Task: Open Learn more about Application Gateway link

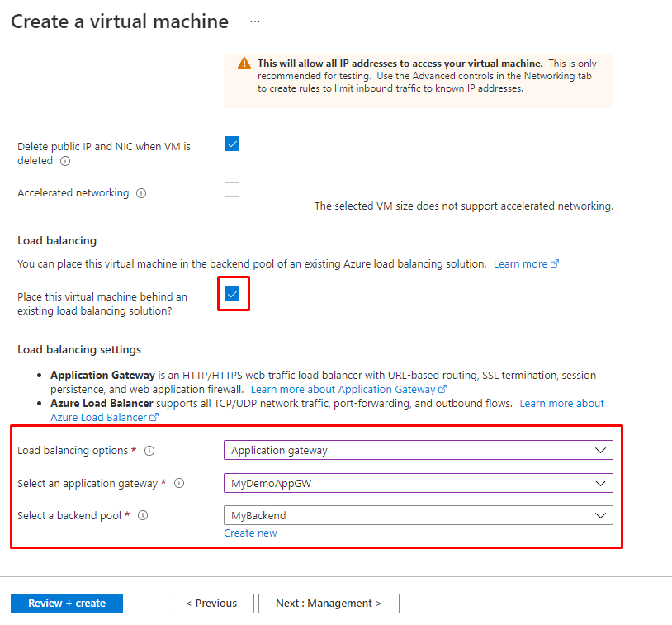Action: [343, 389]
